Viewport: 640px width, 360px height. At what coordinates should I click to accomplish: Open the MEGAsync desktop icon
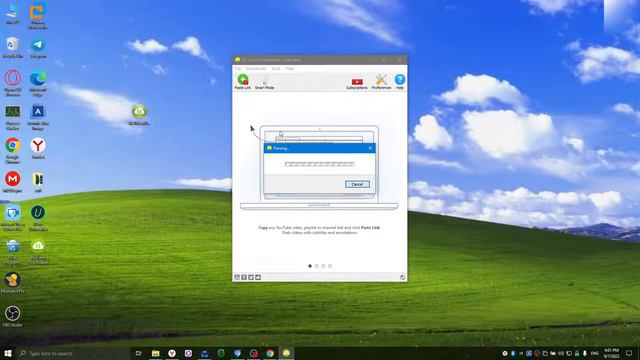[x=13, y=182]
